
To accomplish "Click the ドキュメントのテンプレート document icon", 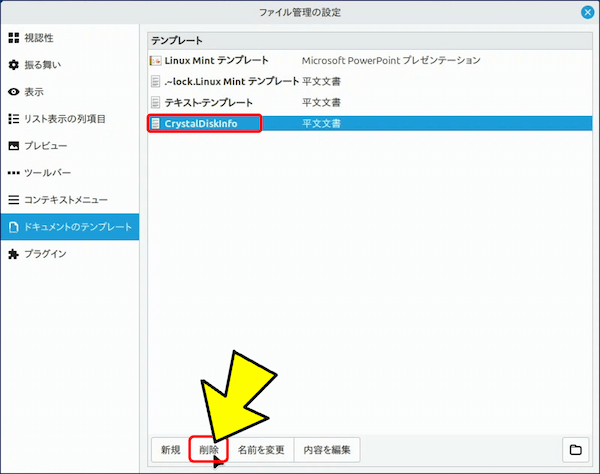I will [x=14, y=227].
